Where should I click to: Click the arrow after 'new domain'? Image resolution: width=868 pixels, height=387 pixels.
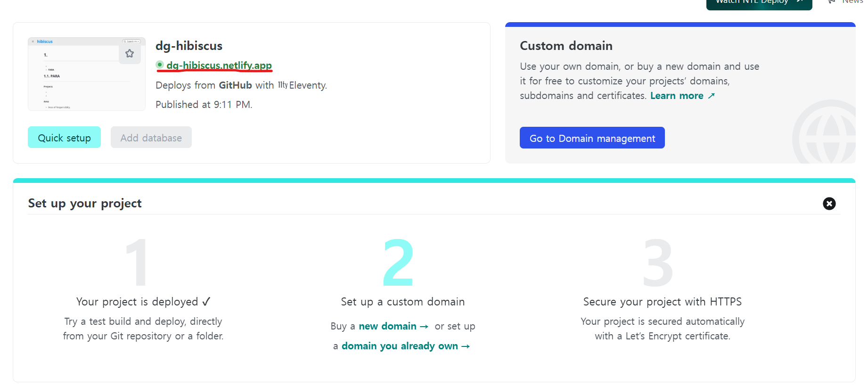click(424, 327)
